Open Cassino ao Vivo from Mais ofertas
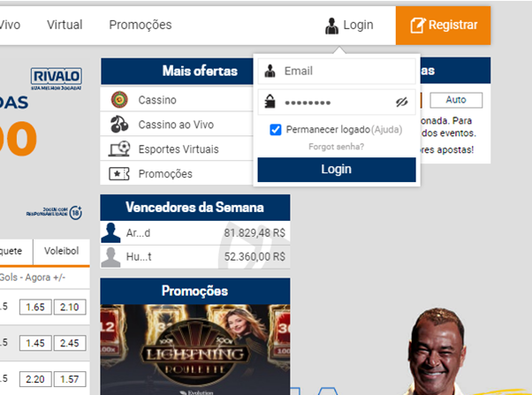This screenshot has height=395, width=532. click(x=177, y=125)
